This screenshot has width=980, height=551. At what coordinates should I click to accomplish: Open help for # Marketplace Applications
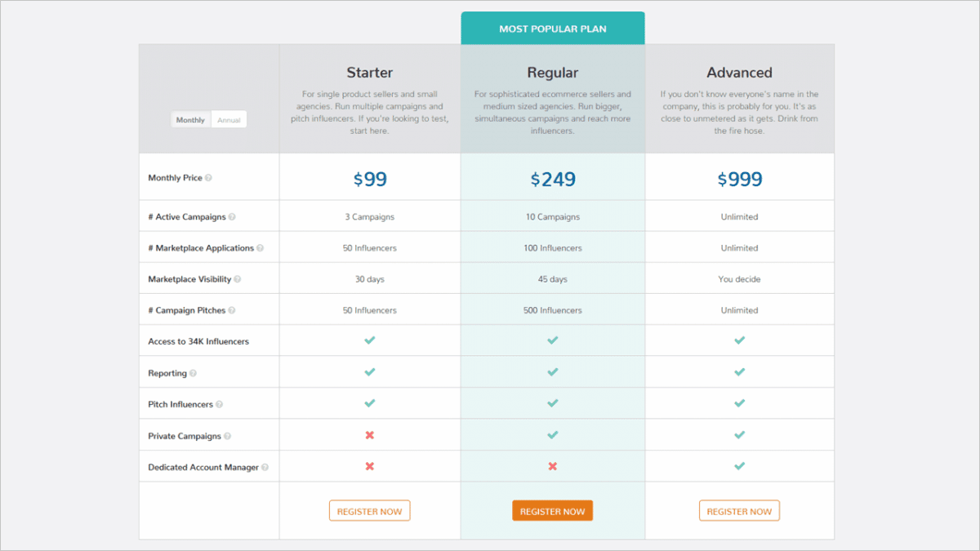(260, 247)
